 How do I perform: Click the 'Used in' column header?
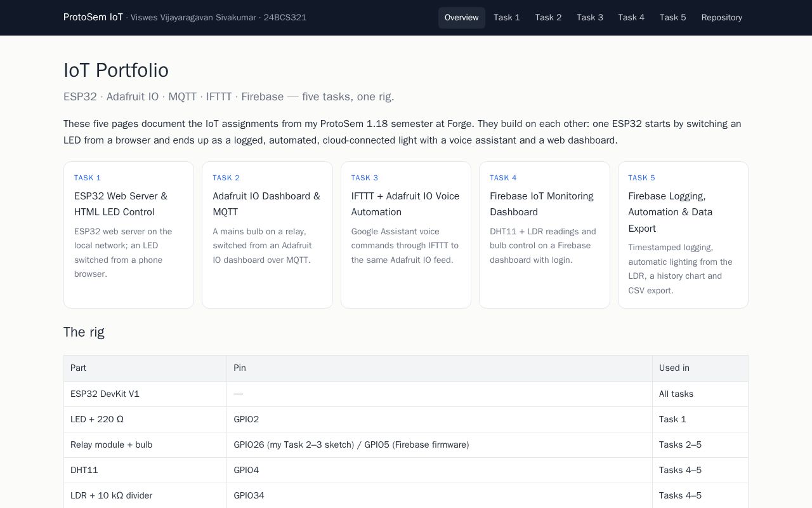tap(700, 368)
